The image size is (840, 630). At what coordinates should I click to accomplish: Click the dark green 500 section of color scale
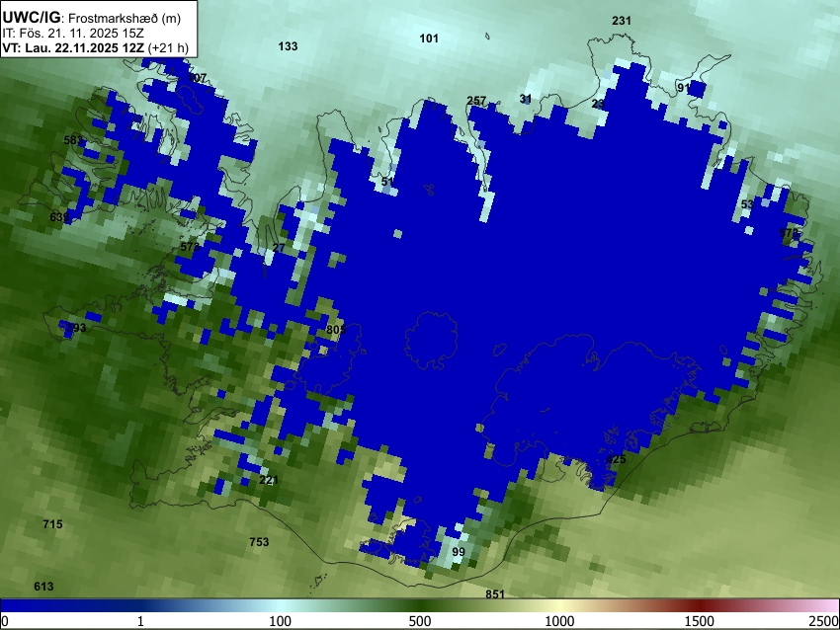pyautogui.click(x=419, y=606)
